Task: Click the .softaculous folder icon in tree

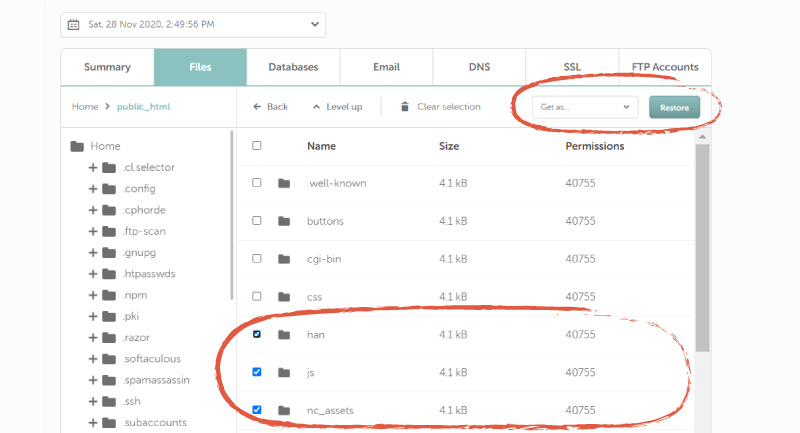Action: [109, 359]
